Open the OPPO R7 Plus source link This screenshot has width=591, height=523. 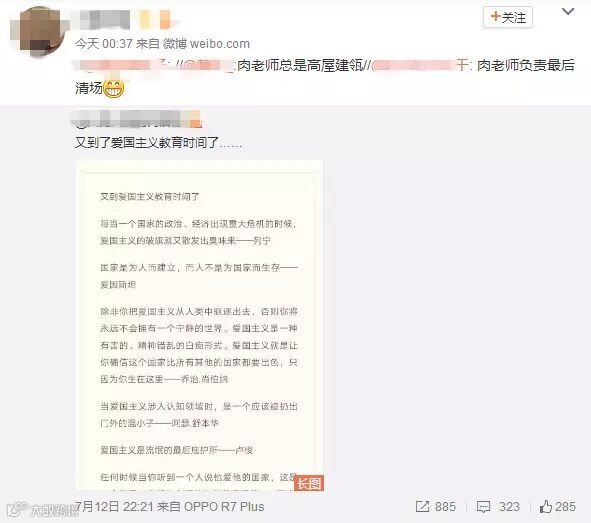point(224,507)
